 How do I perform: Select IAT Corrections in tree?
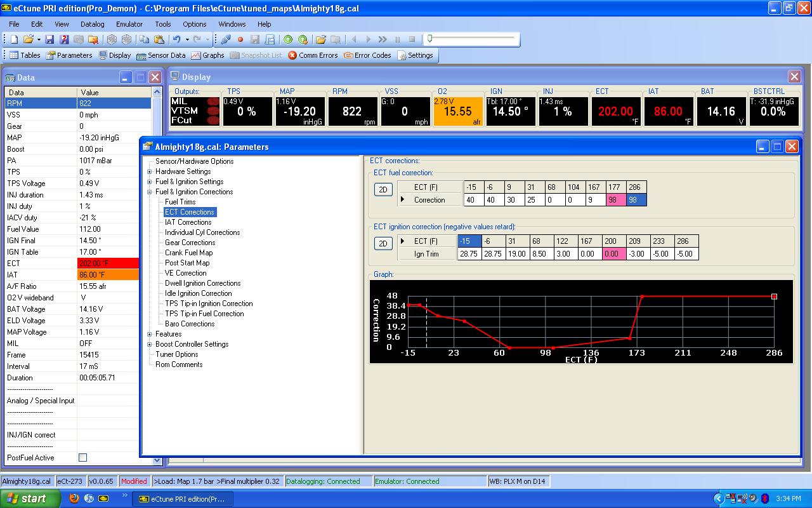click(x=188, y=222)
